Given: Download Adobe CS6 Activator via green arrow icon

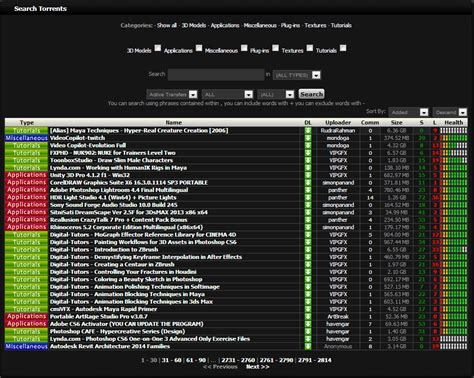Looking at the screenshot, I should [x=308, y=324].
